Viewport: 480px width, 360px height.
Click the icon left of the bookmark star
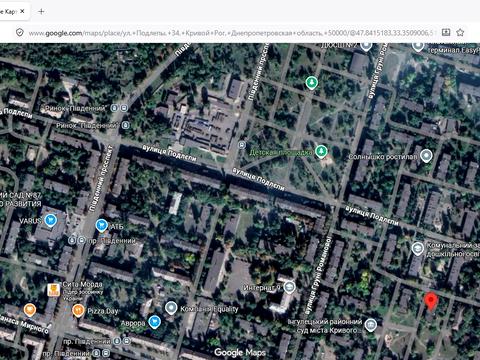tap(446, 32)
